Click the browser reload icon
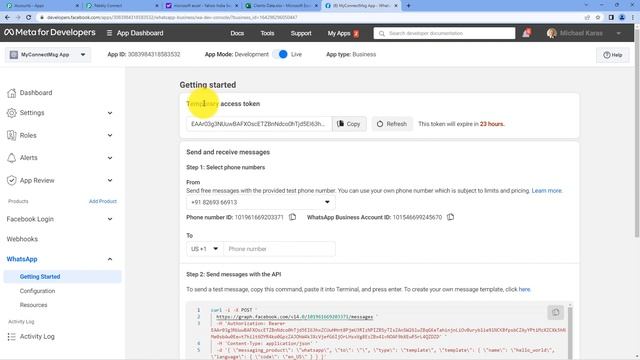This screenshot has height=360, width=640. pos(29,18)
